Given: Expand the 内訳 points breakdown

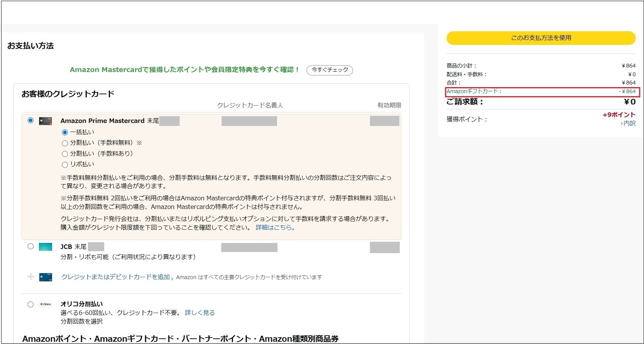Looking at the screenshot, I should click(629, 123).
